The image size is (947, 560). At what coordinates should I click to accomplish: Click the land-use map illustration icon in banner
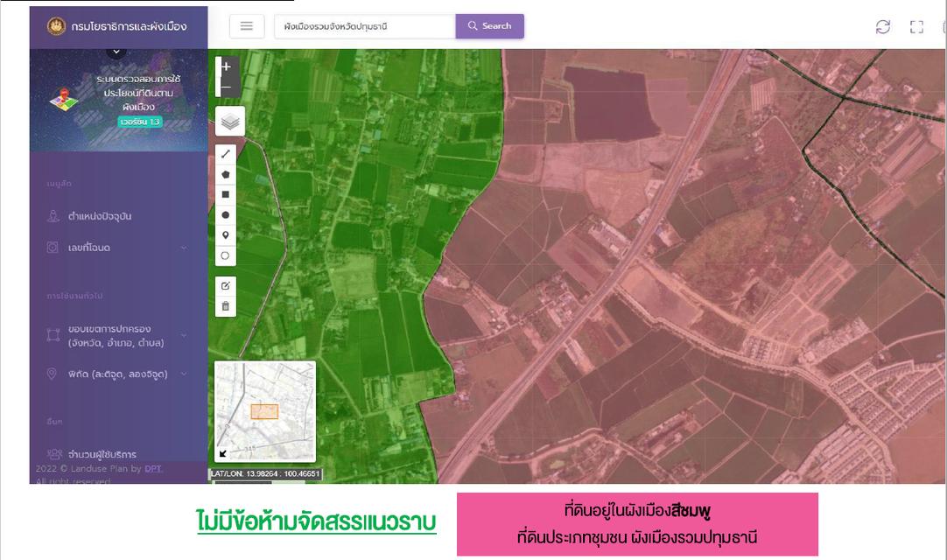tap(64, 100)
